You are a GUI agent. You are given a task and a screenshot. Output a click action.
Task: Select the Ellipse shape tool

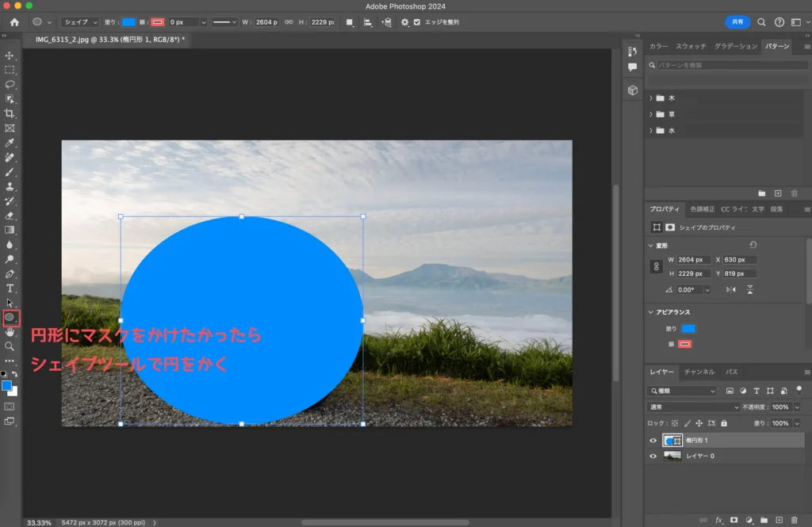[10, 317]
